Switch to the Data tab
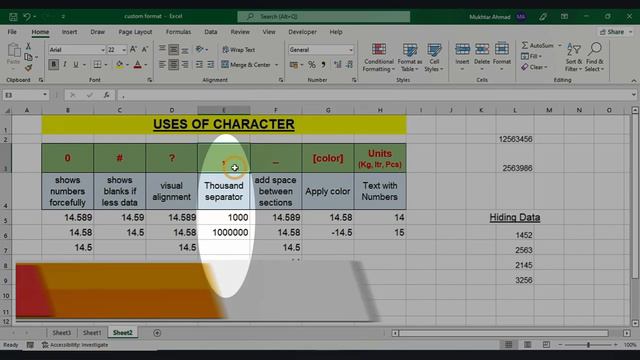Screen dimensions: 640x360 point(211,32)
